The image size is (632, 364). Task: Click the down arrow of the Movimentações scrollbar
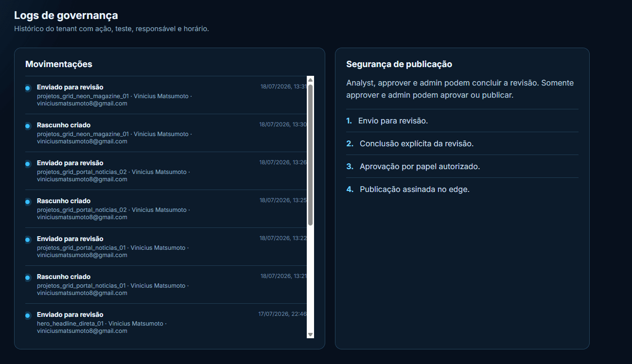pyautogui.click(x=310, y=334)
